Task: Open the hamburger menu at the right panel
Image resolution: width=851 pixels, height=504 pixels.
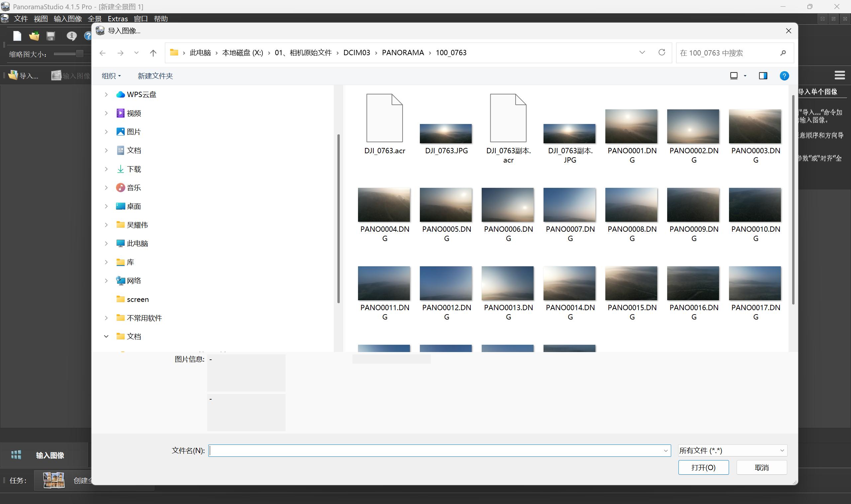Action: tap(839, 75)
